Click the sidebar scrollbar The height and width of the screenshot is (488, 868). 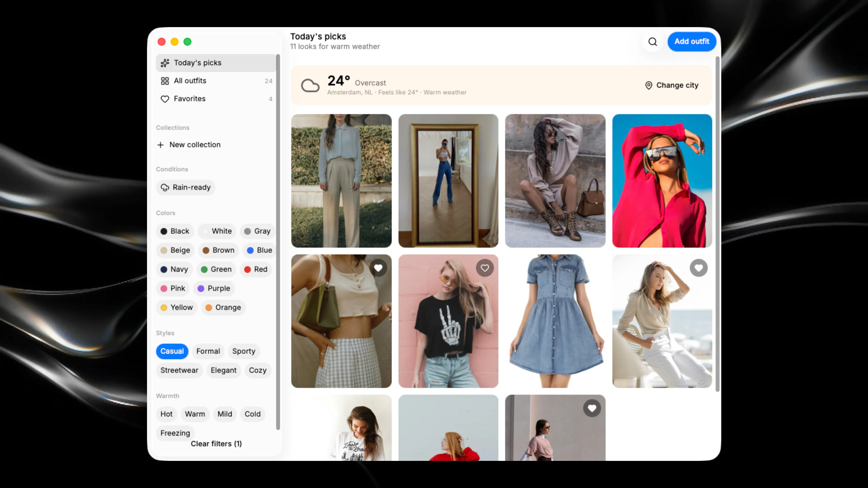(278, 242)
